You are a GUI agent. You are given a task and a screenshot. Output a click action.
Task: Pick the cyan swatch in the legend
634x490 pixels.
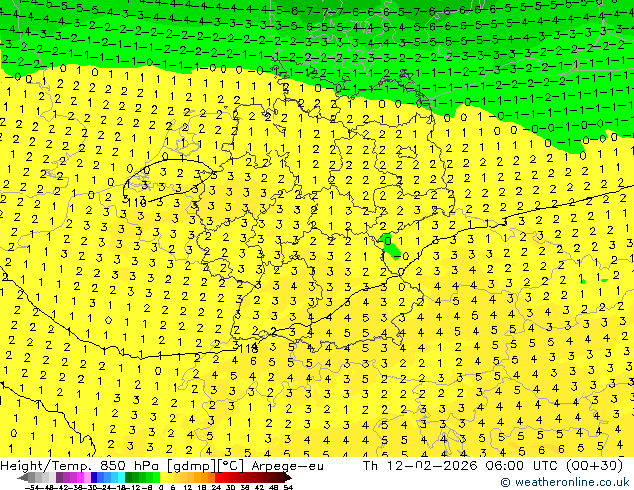point(121,477)
